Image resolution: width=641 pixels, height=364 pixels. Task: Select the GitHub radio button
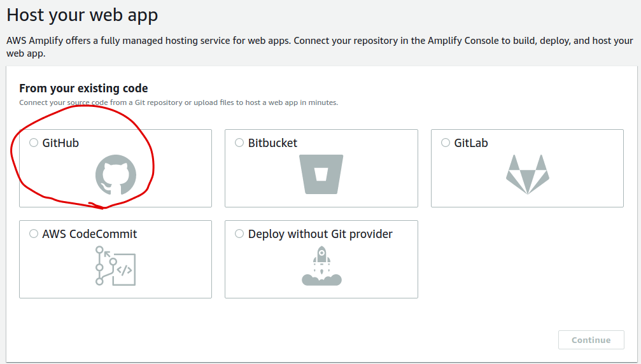point(34,143)
